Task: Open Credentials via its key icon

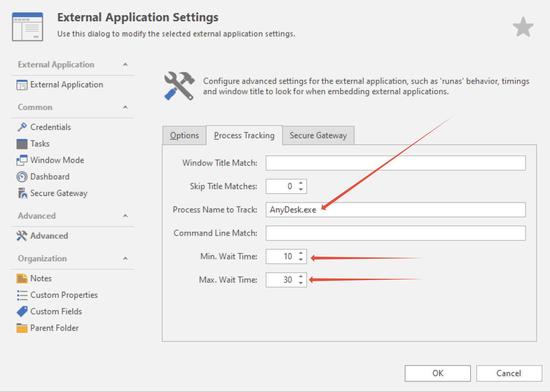Action: 22,127
